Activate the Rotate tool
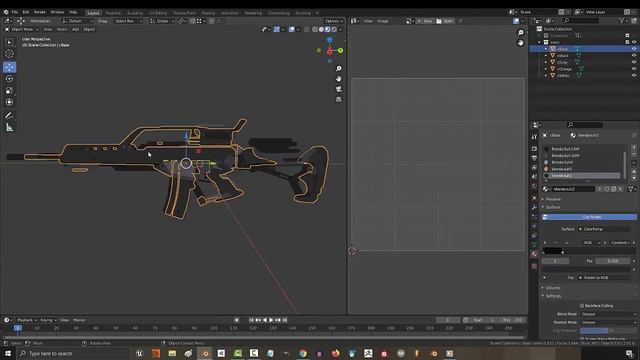This screenshot has height=360, width=640. pos(9,79)
